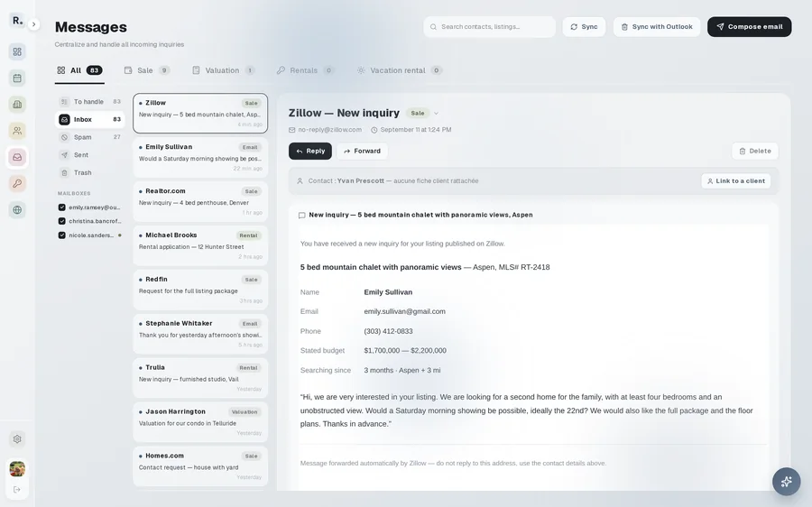Image resolution: width=812 pixels, height=507 pixels.
Task: Click Compose email button
Action: coord(750,27)
